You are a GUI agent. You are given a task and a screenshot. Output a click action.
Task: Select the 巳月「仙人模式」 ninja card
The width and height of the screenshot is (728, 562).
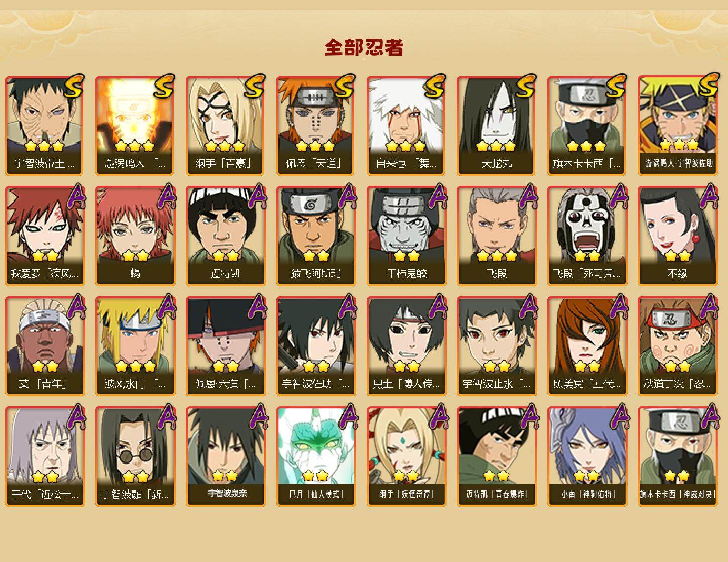[316, 457]
